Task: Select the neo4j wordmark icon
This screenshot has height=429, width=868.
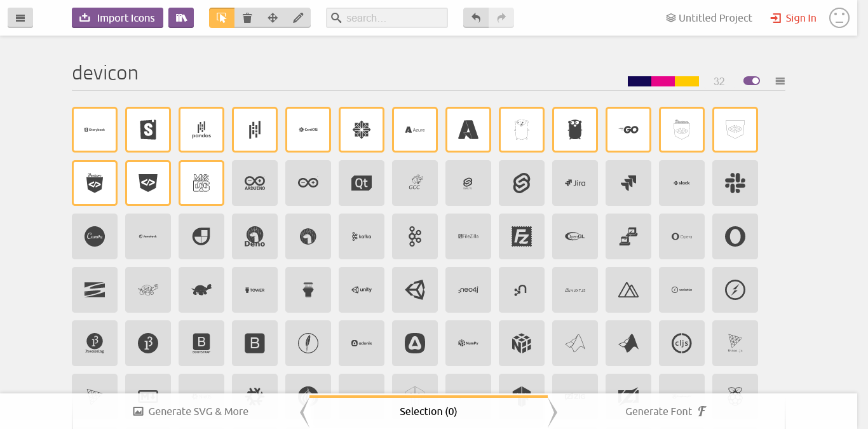Action: coord(468,290)
